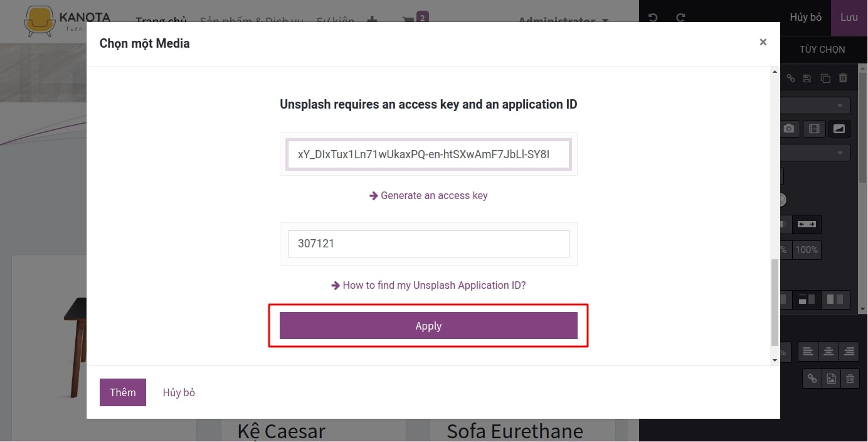
Task: Click the undo icon in top toolbar
Action: coord(652,18)
